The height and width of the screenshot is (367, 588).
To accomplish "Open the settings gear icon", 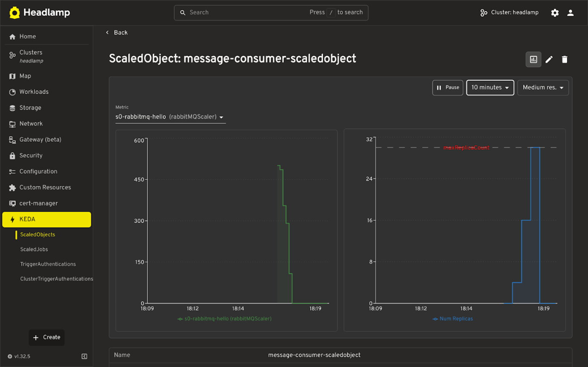I will coord(555,13).
